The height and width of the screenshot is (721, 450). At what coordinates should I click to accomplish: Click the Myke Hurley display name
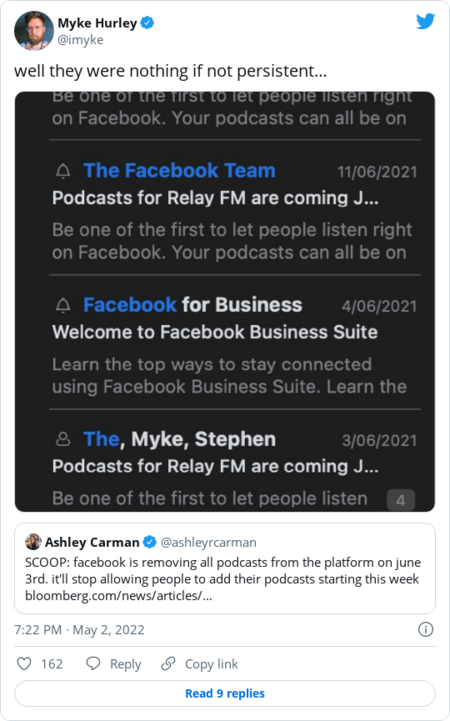click(x=97, y=23)
